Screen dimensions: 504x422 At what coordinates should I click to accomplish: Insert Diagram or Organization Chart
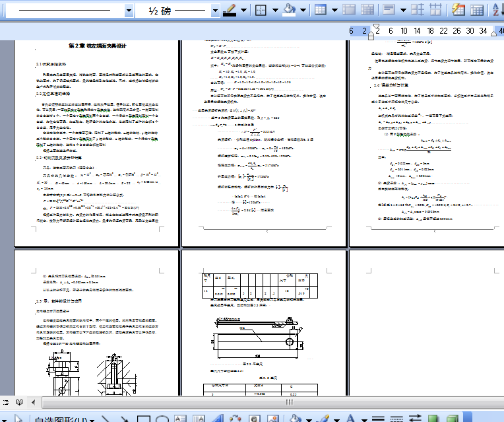(x=236, y=419)
